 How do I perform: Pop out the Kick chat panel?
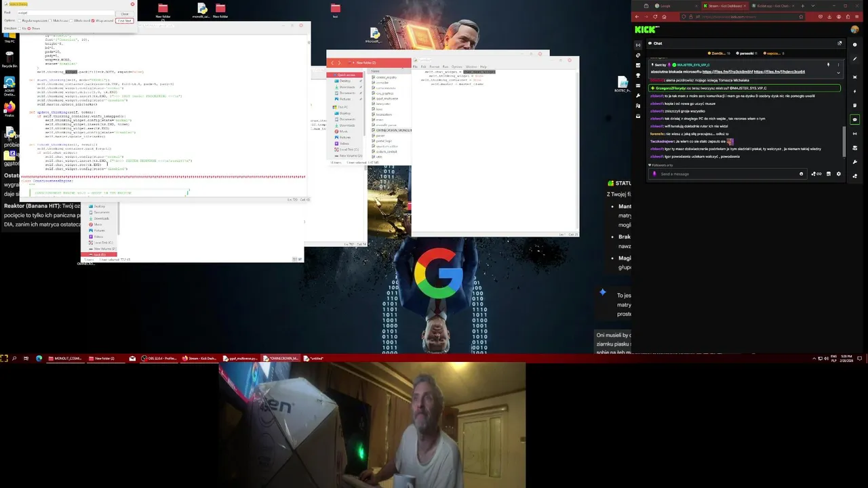pos(840,43)
